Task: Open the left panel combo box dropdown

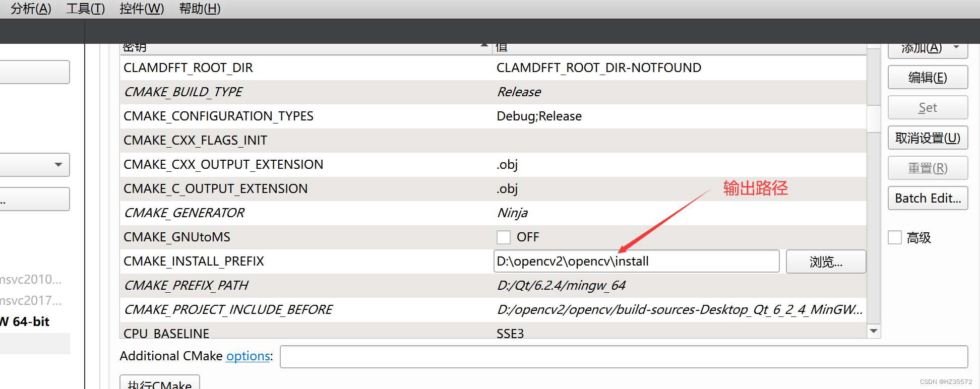Action: pos(58,165)
